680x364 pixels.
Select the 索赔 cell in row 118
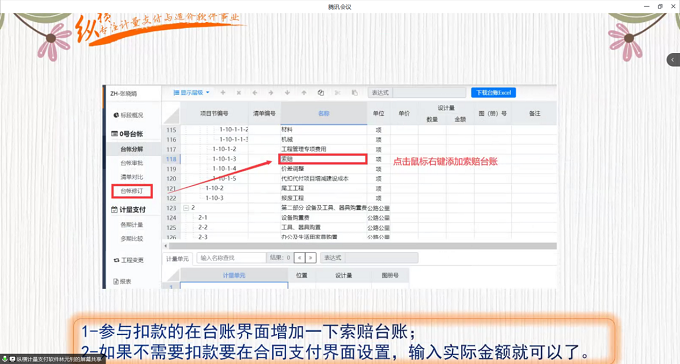pos(324,159)
